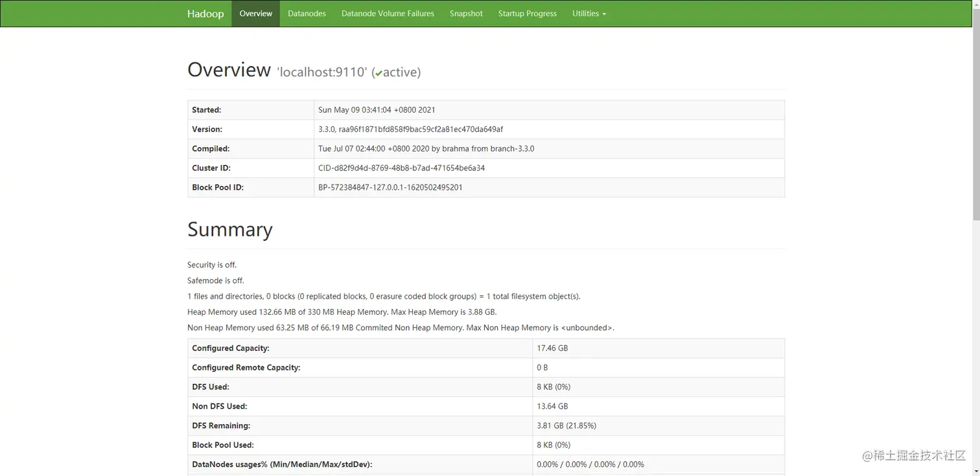Click the 'Block Pool ID:' row label

218,188
